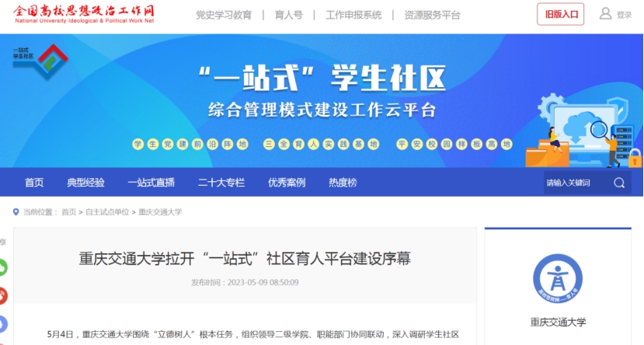Image resolution: width=644 pixels, height=345 pixels.
Task: Open the 全国高校思想政治工作网 site logo
Action: point(84,14)
